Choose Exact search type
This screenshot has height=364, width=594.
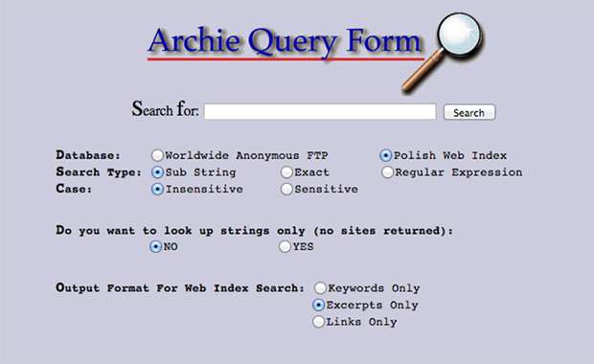click(286, 172)
